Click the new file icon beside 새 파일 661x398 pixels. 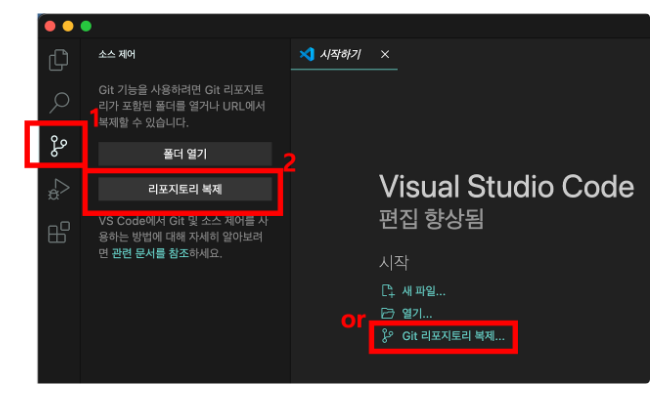point(387,290)
